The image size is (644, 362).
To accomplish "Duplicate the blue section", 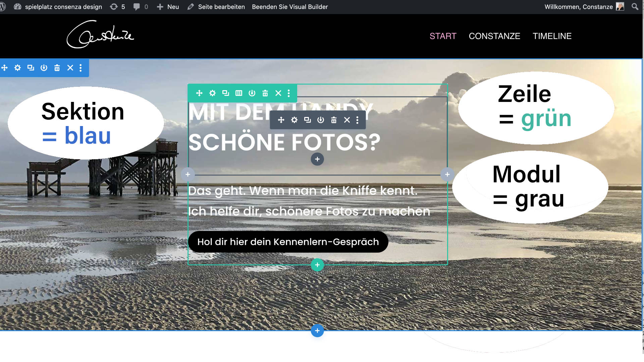I will pos(31,68).
